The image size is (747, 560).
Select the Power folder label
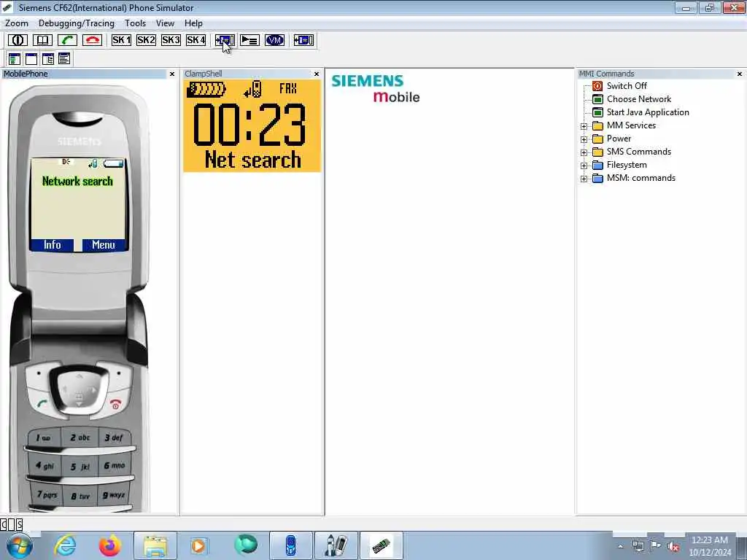pyautogui.click(x=619, y=139)
